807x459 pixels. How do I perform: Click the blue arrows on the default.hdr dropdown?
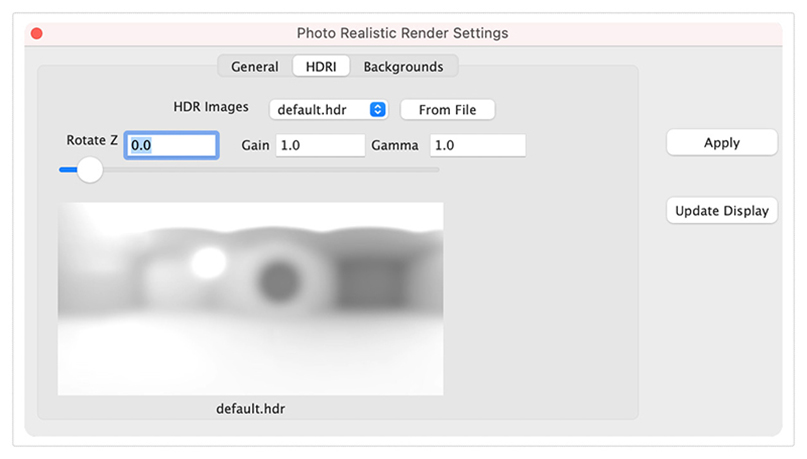point(378,110)
